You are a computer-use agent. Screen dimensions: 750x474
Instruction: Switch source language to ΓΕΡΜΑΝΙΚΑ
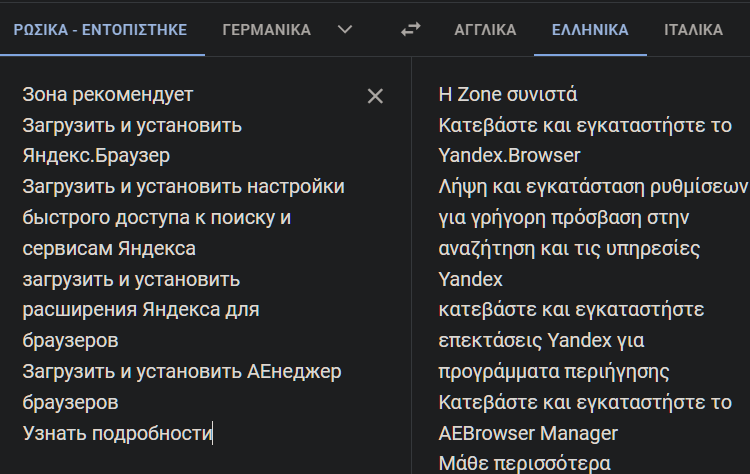point(266,30)
